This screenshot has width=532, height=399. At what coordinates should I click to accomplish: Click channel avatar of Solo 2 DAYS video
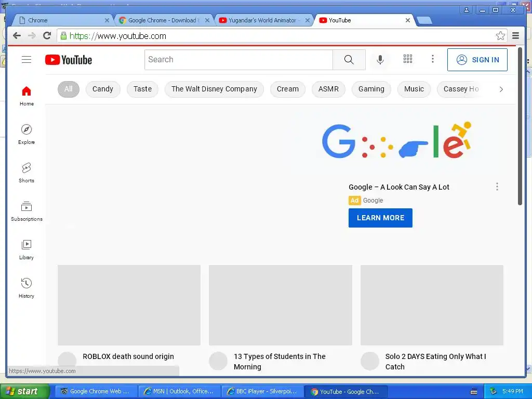370,361
